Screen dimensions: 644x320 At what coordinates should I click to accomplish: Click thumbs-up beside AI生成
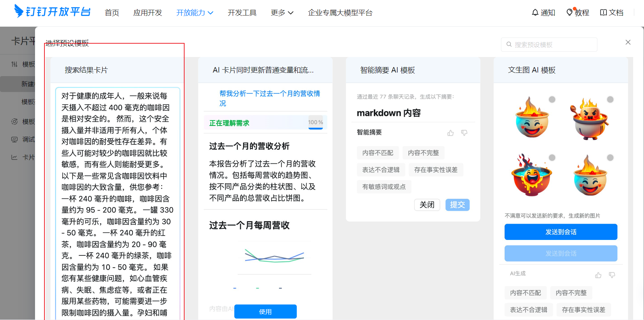(x=598, y=275)
